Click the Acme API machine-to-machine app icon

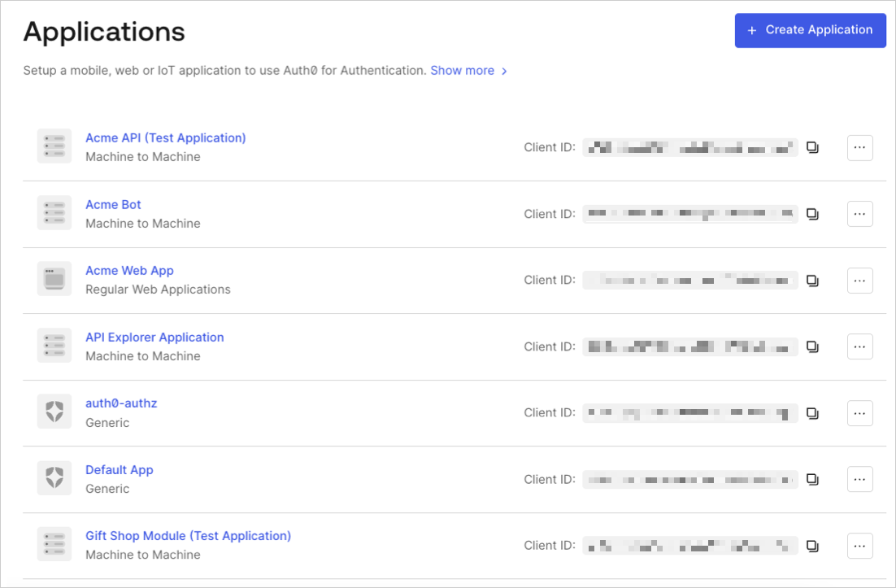click(54, 146)
